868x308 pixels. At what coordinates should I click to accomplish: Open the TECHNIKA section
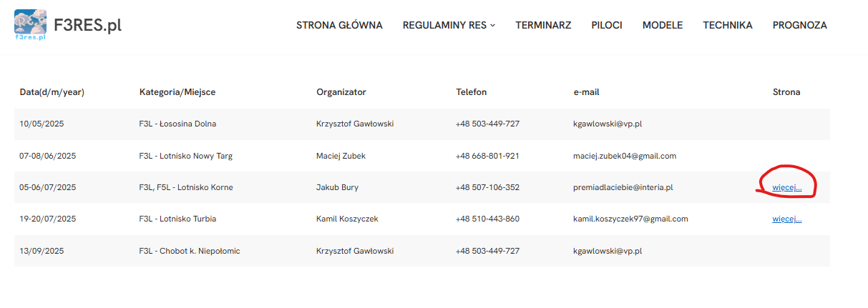pos(728,25)
